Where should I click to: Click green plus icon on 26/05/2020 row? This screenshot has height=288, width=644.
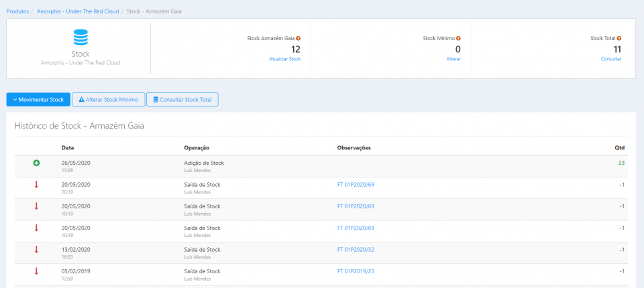[36, 163]
